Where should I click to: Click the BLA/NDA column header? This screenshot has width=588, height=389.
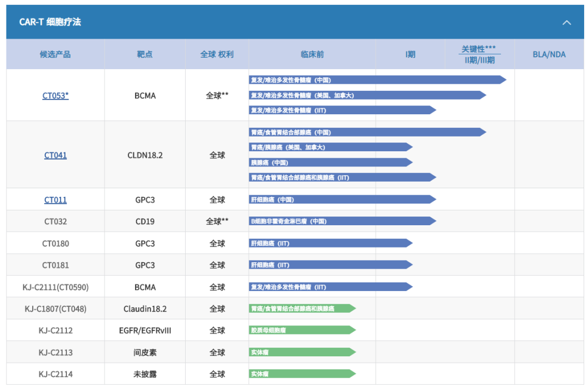[x=549, y=54]
